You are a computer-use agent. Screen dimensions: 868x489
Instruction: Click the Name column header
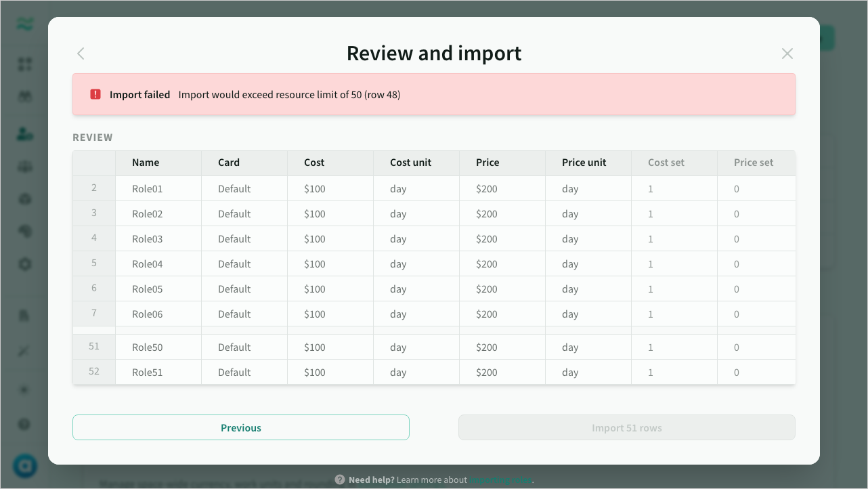pyautogui.click(x=146, y=163)
